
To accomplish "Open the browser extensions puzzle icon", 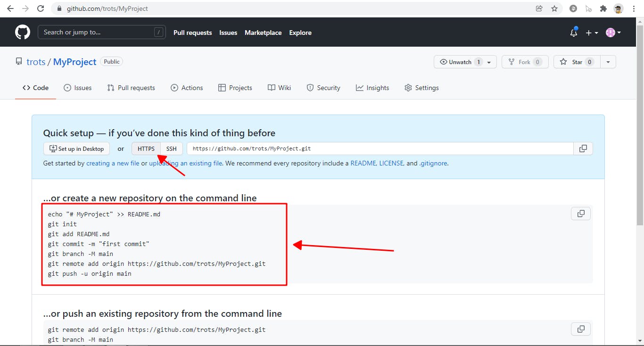I will pos(603,8).
